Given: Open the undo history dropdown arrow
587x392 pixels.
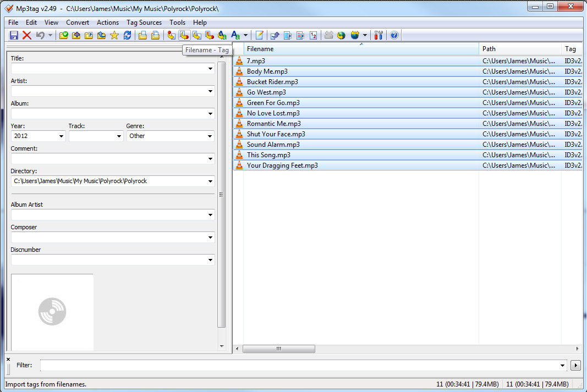Looking at the screenshot, I should [x=50, y=35].
